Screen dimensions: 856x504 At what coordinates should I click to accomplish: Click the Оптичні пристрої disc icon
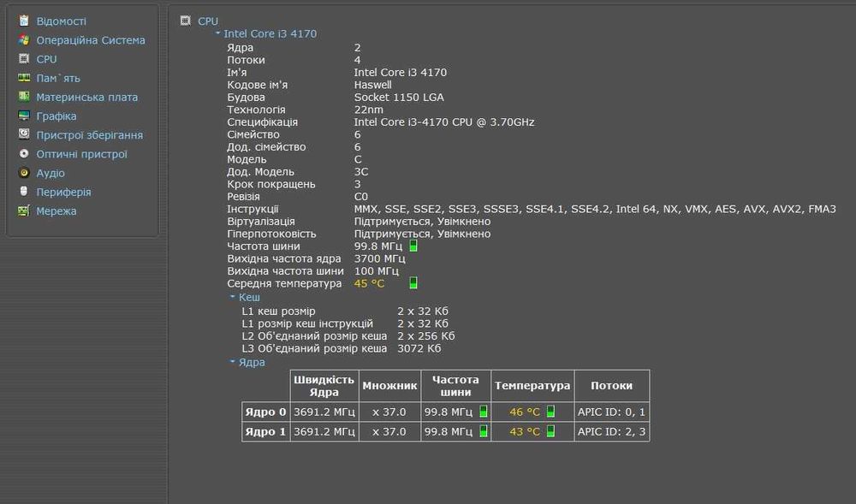coord(23,154)
